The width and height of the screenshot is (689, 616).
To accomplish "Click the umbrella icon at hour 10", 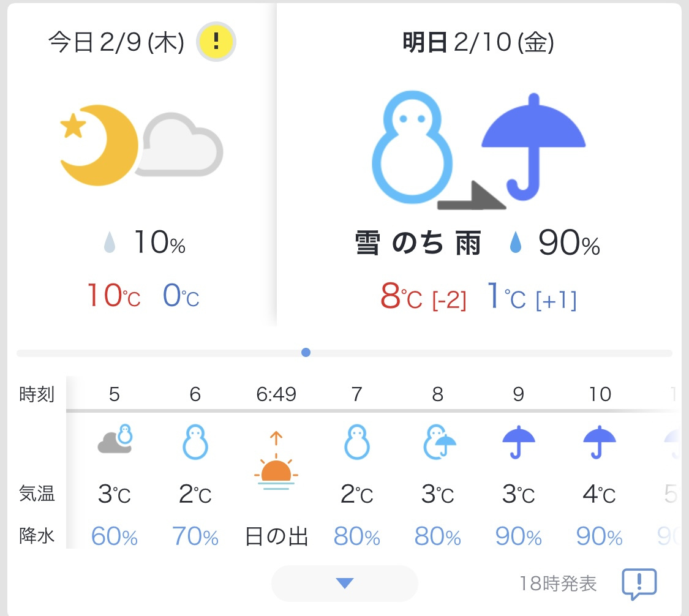I will click(x=599, y=441).
